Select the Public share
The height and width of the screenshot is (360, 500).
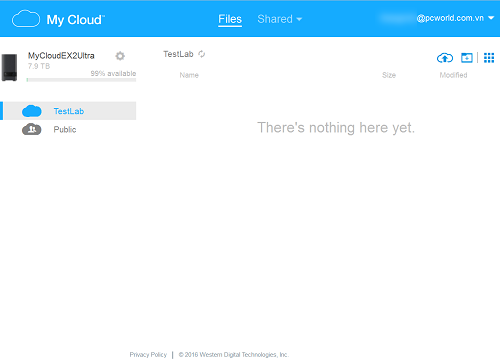tap(69, 129)
